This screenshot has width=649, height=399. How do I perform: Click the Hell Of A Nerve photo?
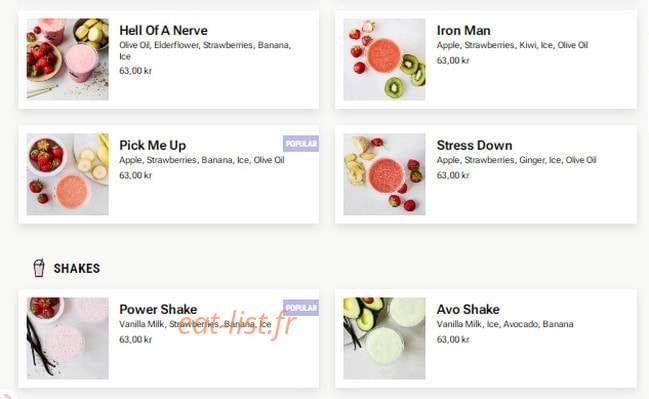coord(68,59)
